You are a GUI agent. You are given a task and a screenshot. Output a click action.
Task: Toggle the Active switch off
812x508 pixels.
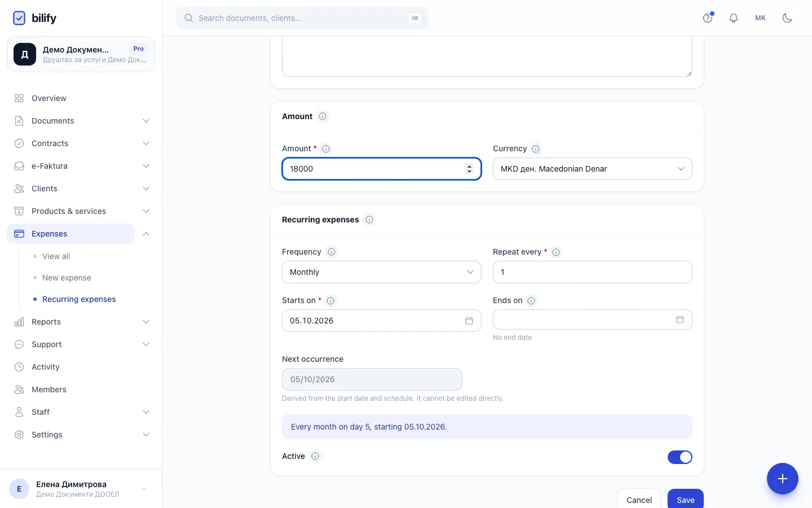tap(680, 457)
